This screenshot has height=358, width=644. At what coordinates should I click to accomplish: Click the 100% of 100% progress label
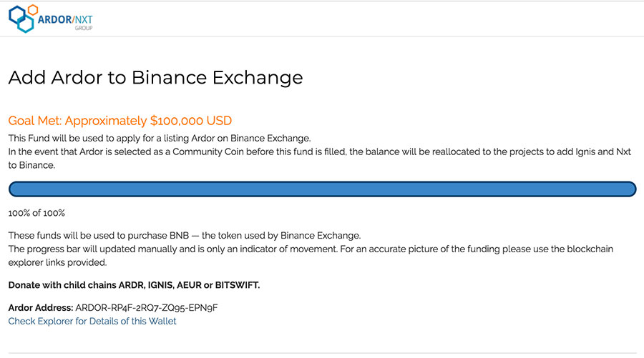36,213
